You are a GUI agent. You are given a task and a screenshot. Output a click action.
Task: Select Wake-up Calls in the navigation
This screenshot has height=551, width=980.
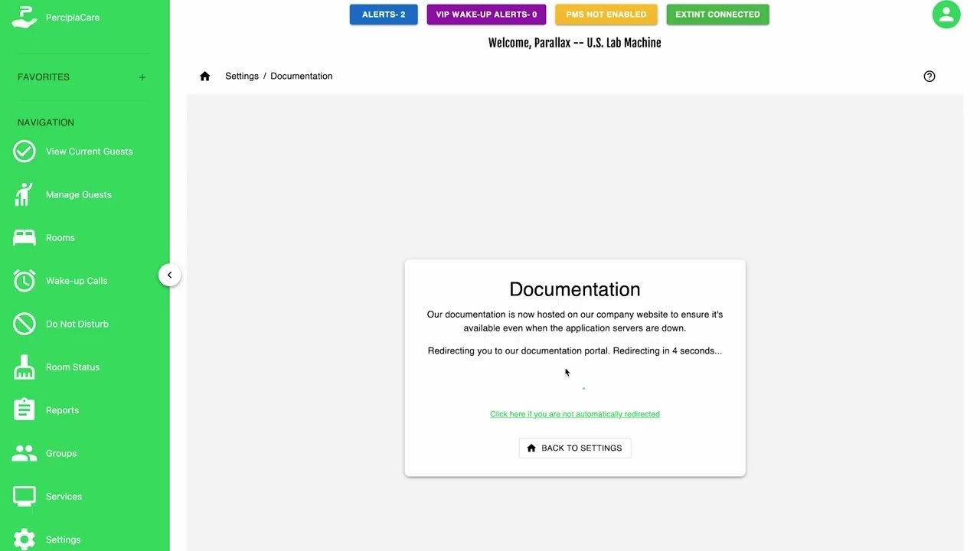pos(77,281)
